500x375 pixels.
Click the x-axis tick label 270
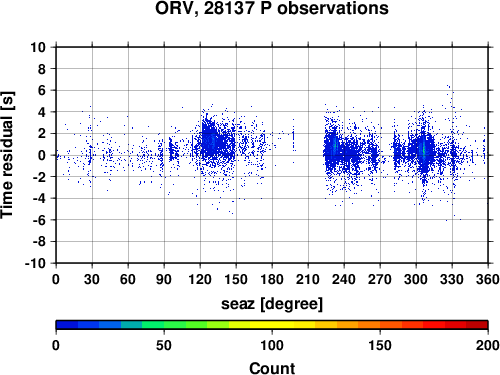coord(380,279)
